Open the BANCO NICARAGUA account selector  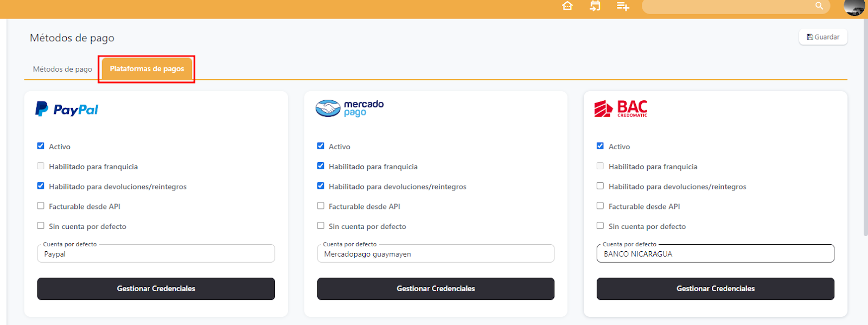click(x=715, y=254)
